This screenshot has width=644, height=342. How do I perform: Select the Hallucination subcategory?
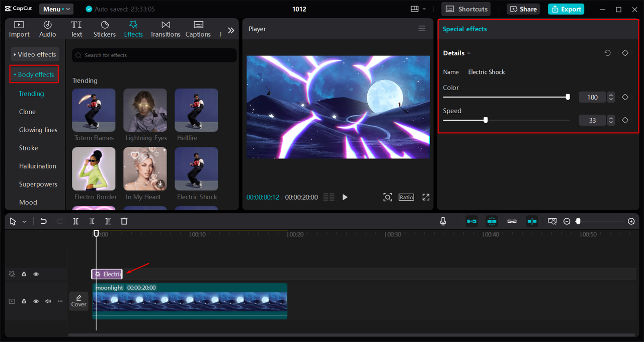coord(38,166)
